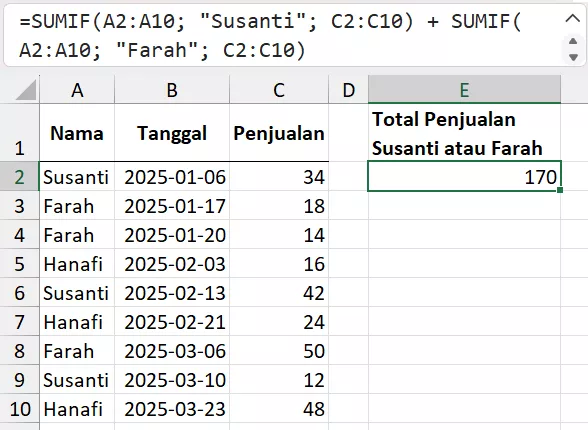Select column C header
The image size is (588, 430).
[279, 90]
